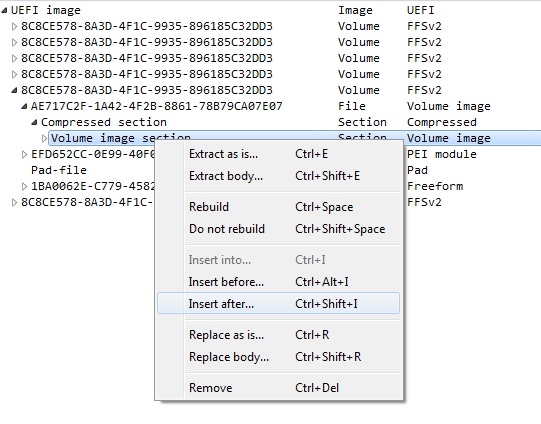Choose 'Extract as is...' from context menu
This screenshot has height=424, width=541.
tap(278, 154)
